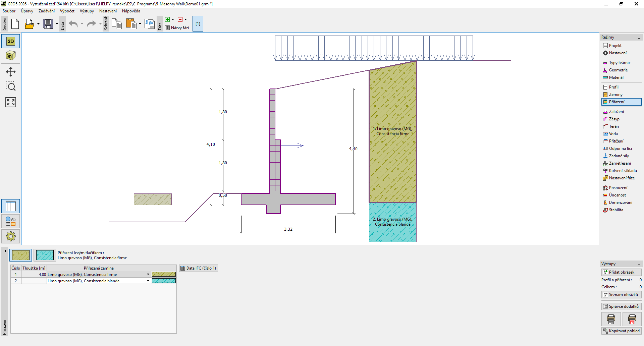This screenshot has height=346, width=644.
Task: Collapse the Režimy panel
Action: coord(639,38)
